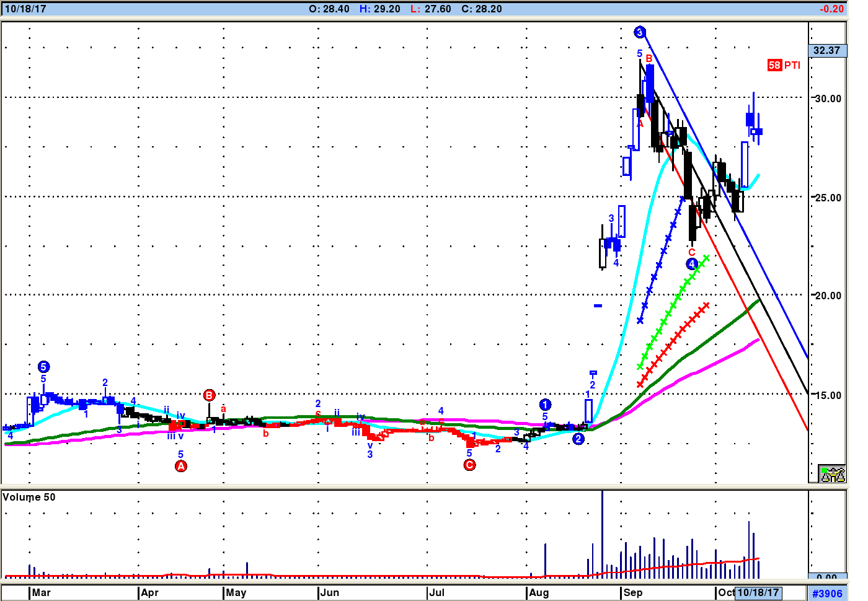Screen dimensions: 868x601
Task: Click the balance scale icon in chart corner
Action: pyautogui.click(x=832, y=474)
